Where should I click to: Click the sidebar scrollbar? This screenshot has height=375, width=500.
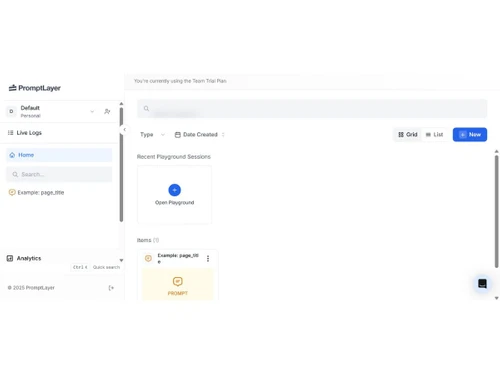[121, 164]
